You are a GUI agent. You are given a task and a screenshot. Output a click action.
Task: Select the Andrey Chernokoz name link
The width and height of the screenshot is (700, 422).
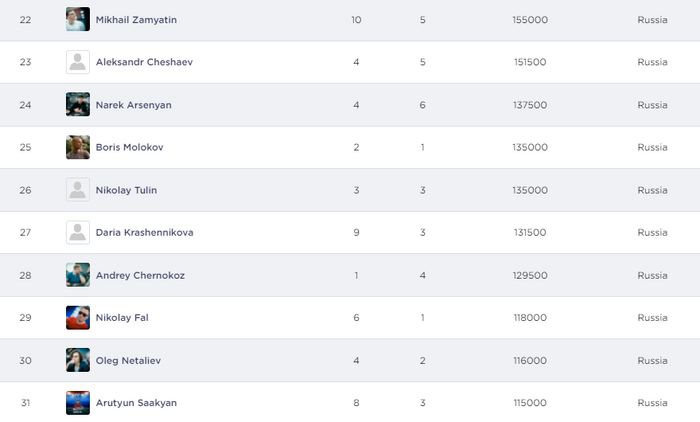(139, 275)
